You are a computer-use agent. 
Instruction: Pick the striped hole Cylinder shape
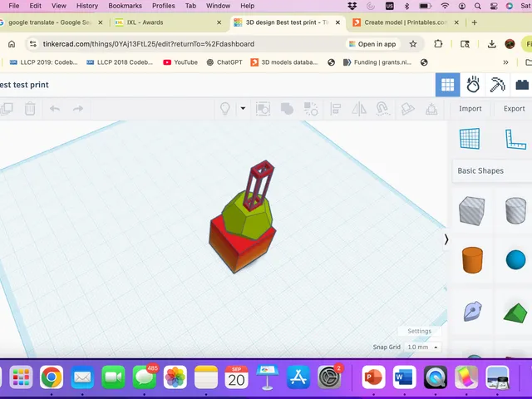515,210
